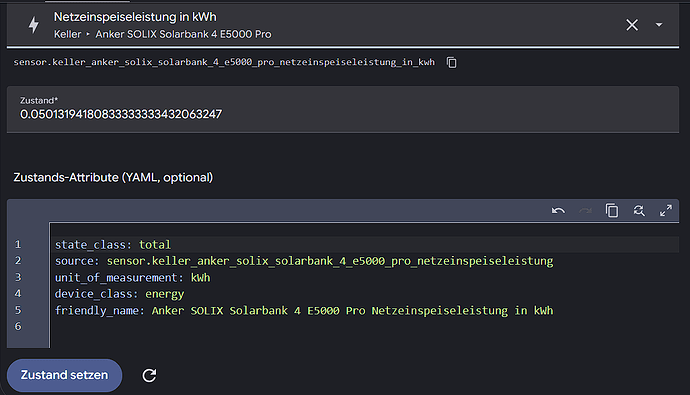The height and width of the screenshot is (395, 690).
Task: Click the state_class: total line
Action: pyautogui.click(x=113, y=245)
